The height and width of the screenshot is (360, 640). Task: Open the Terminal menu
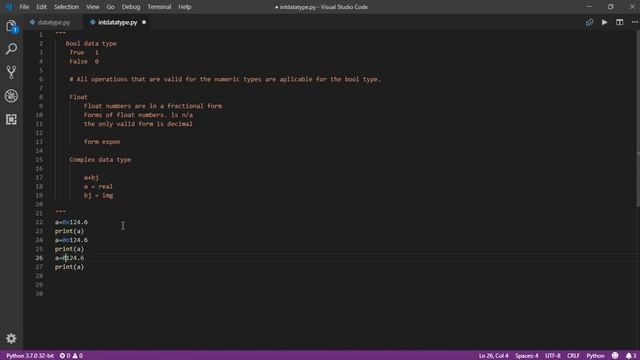point(159,7)
